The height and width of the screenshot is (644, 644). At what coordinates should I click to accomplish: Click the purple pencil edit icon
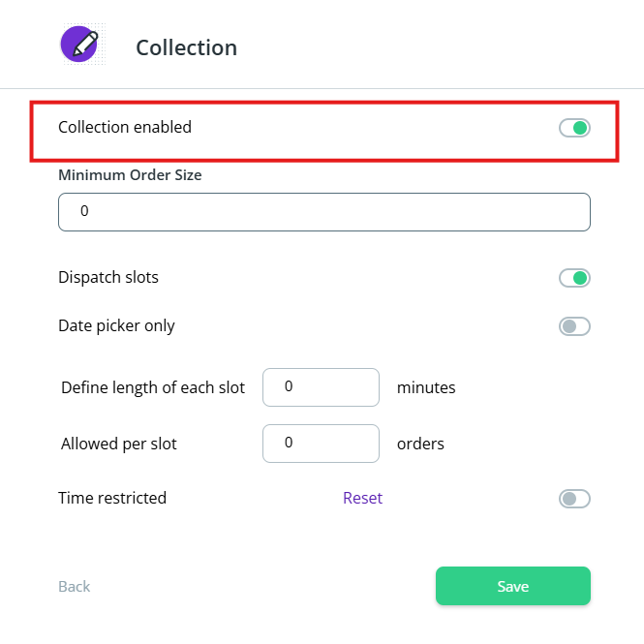pos(79,45)
